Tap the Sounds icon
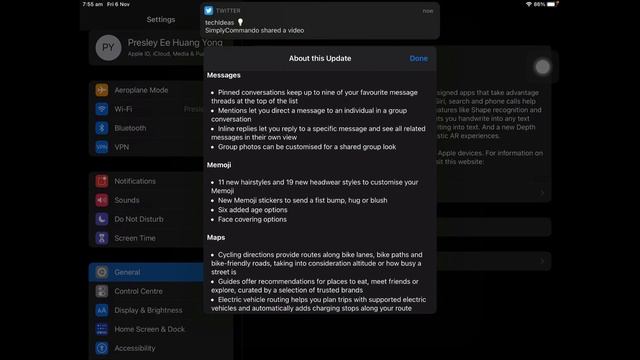This screenshot has height=360, width=640. pos(102,200)
